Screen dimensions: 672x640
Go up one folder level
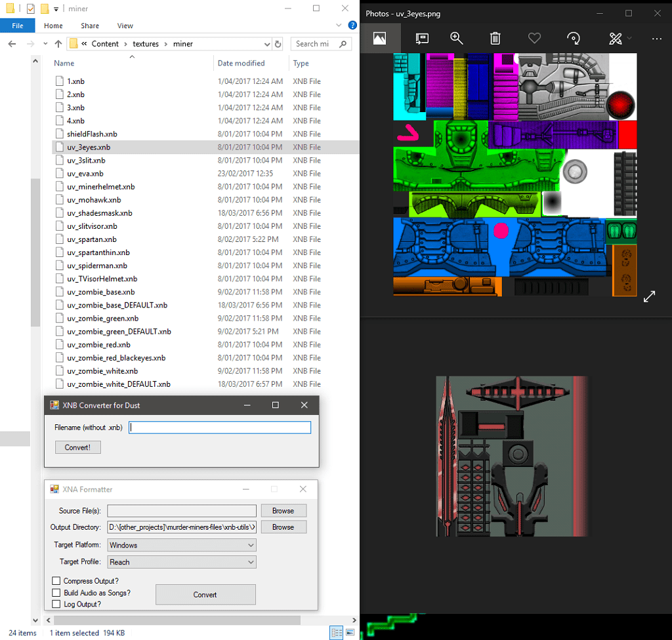coord(58,44)
